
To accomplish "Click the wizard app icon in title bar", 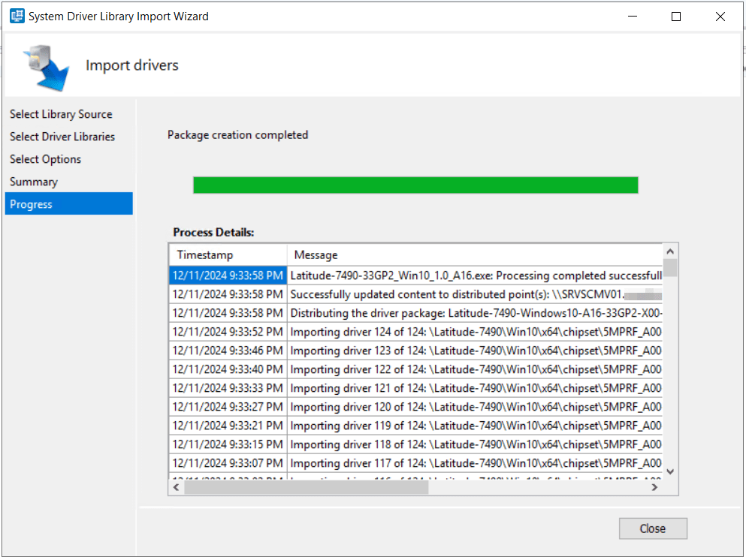I will pyautogui.click(x=17, y=16).
